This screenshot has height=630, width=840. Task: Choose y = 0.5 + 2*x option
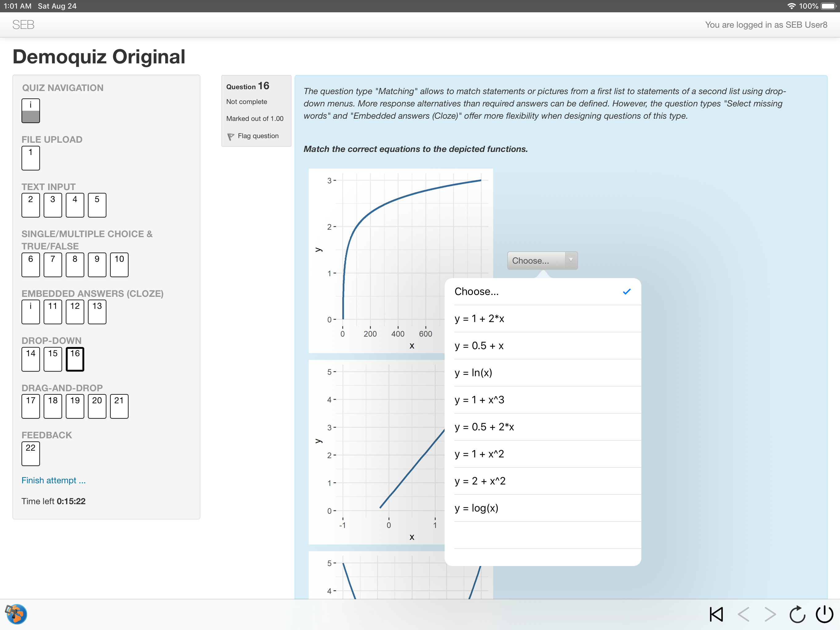pos(484,427)
